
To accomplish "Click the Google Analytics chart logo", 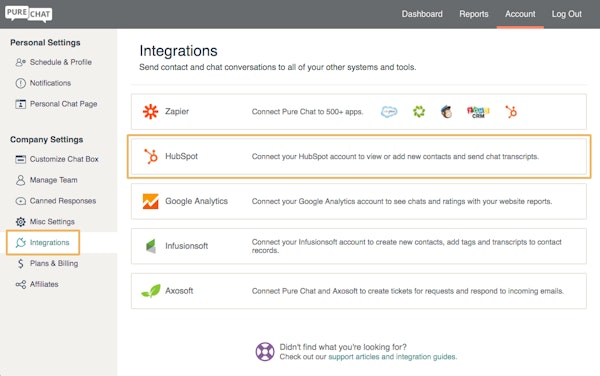I will point(150,201).
